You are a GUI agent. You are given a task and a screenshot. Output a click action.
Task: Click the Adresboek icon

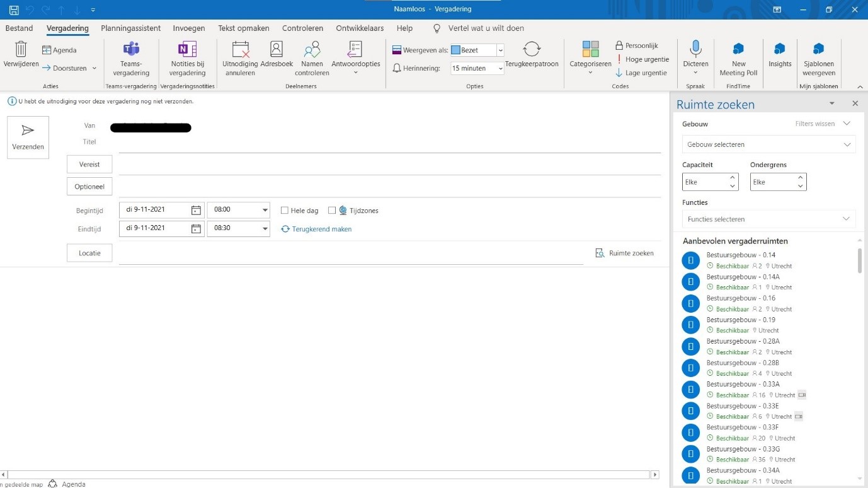click(x=277, y=50)
